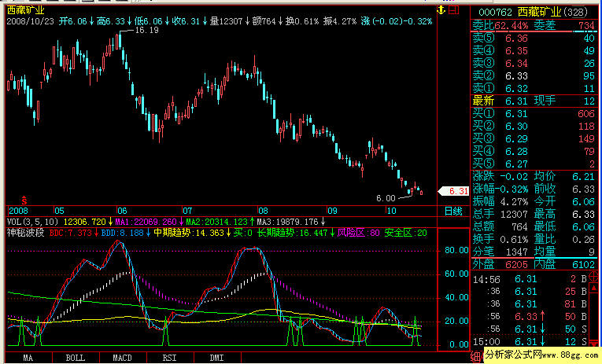This screenshot has width=602, height=364.
Task: Click the MA3:19879.176 value
Action: [287, 222]
